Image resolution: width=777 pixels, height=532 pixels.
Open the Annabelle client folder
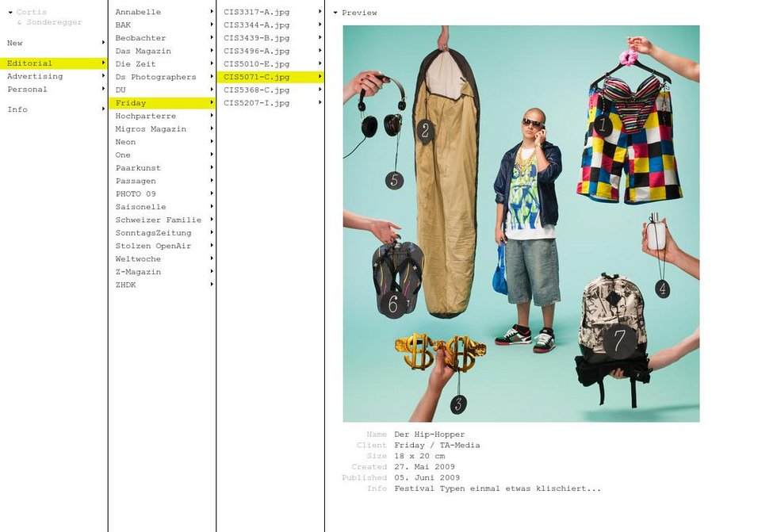tap(138, 12)
